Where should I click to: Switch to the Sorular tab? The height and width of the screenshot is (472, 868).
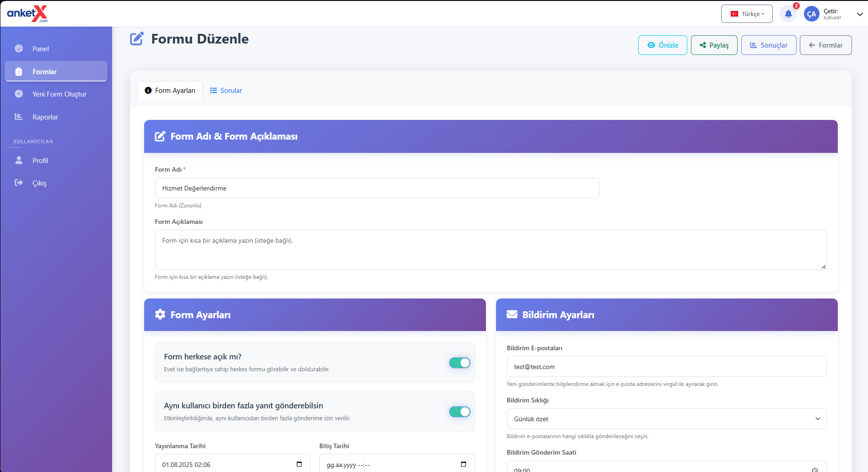226,91
